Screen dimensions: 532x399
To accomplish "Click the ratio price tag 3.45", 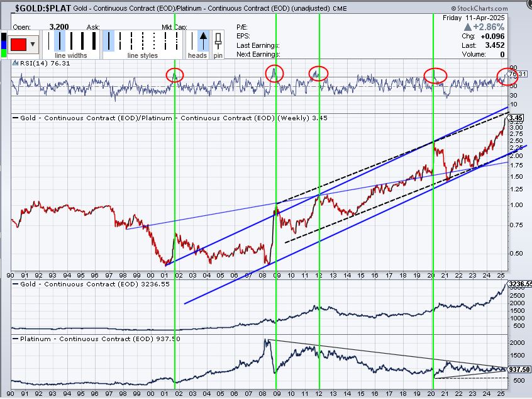I will [x=516, y=118].
